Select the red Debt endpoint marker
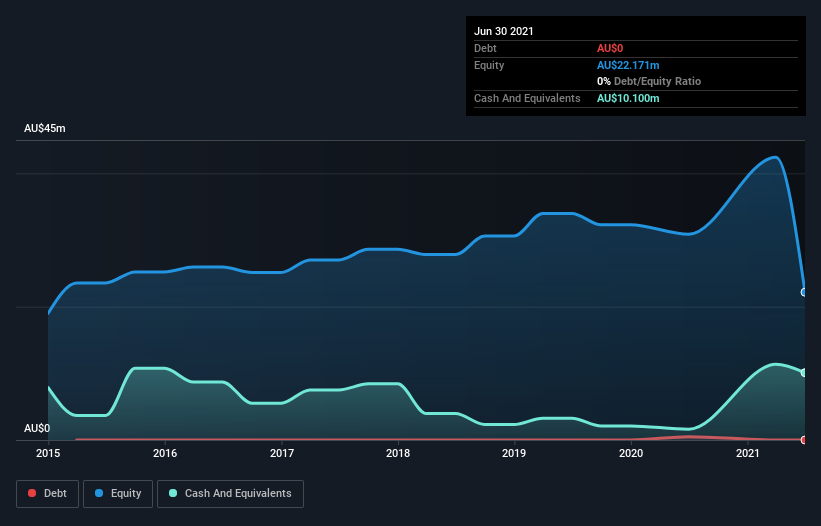Viewport: 821px width, 526px height. point(804,440)
